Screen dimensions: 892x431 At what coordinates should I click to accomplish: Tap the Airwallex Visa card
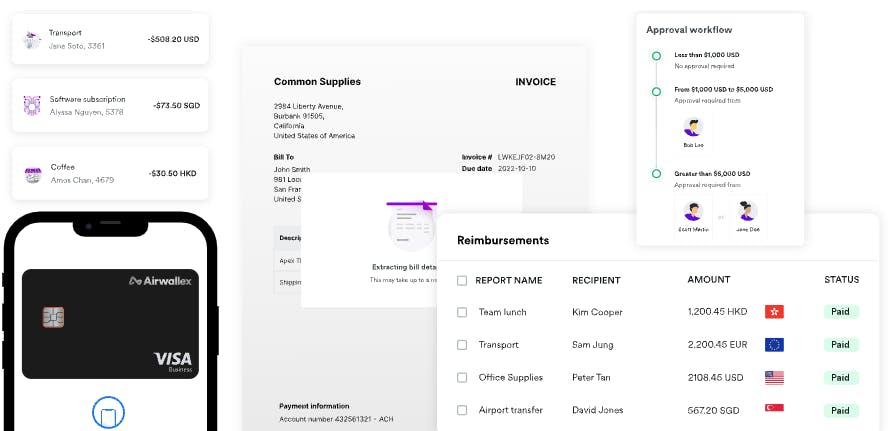coord(110,324)
